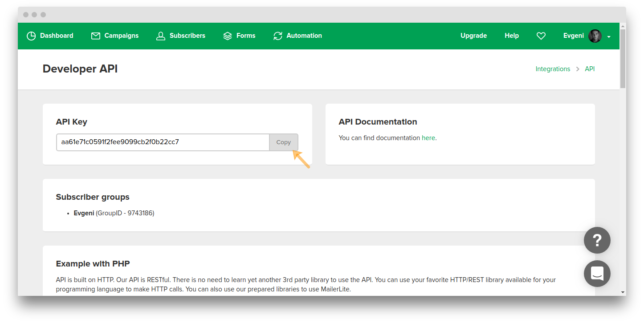Click the Upgrade link
This screenshot has height=327, width=644.
pos(473,36)
